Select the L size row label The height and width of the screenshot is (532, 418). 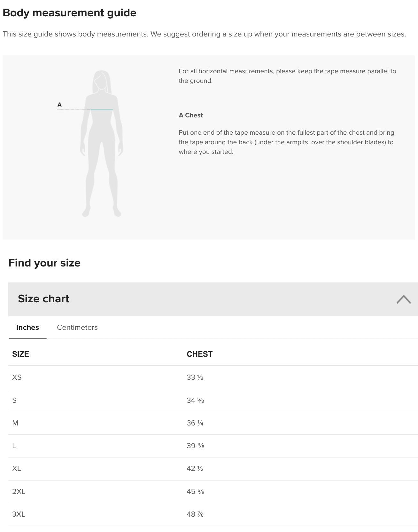coord(14,446)
